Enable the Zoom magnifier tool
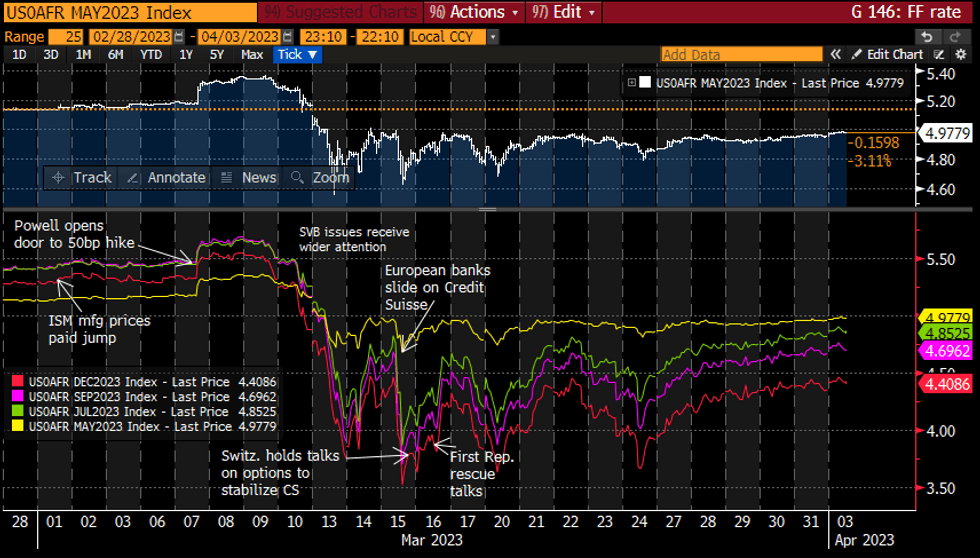The height and width of the screenshot is (558, 980). (x=319, y=177)
